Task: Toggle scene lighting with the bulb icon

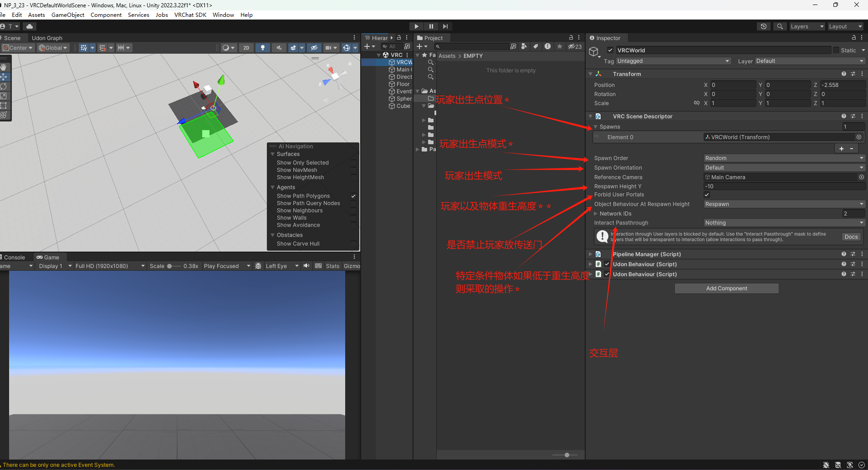Action: click(x=263, y=48)
